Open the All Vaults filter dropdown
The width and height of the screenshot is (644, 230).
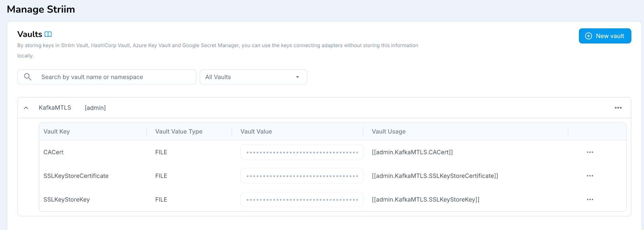tap(253, 77)
